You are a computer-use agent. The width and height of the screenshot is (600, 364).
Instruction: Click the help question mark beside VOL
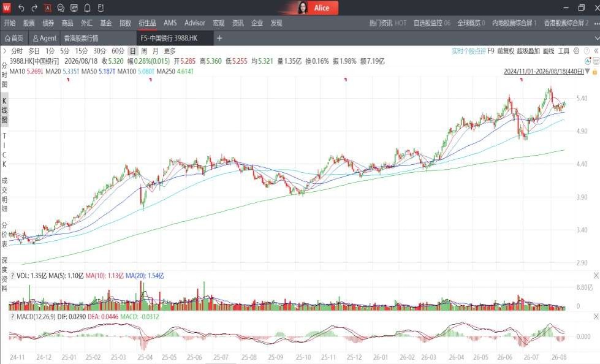tap(12, 276)
